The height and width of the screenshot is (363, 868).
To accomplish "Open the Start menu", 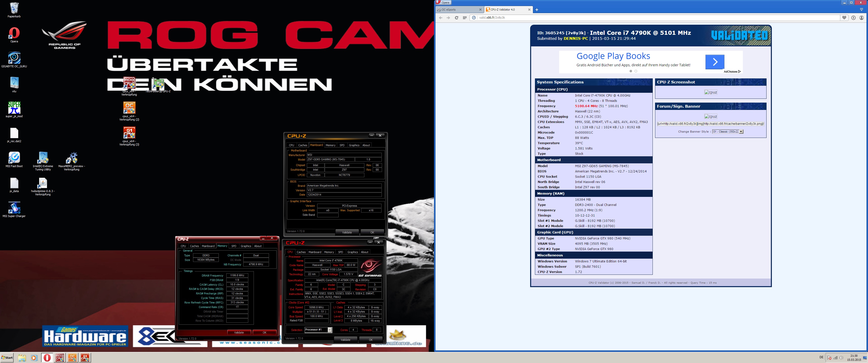I will pos(7,358).
